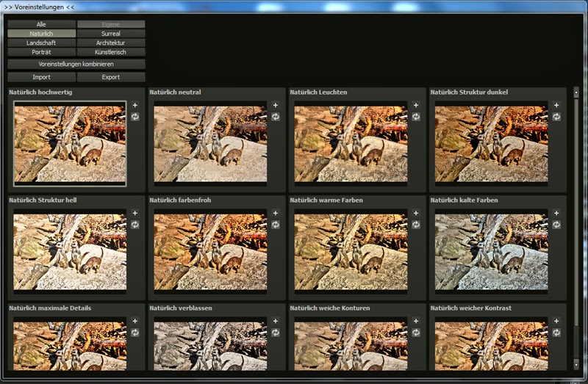Click plus icon for Natürlich kalte Farben
The height and width of the screenshot is (384, 588).
[x=556, y=213]
